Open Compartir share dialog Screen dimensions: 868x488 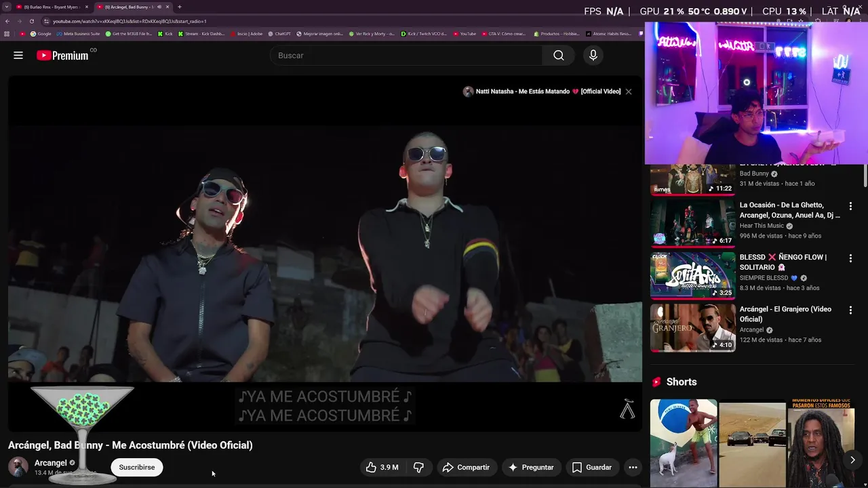pyautogui.click(x=466, y=467)
